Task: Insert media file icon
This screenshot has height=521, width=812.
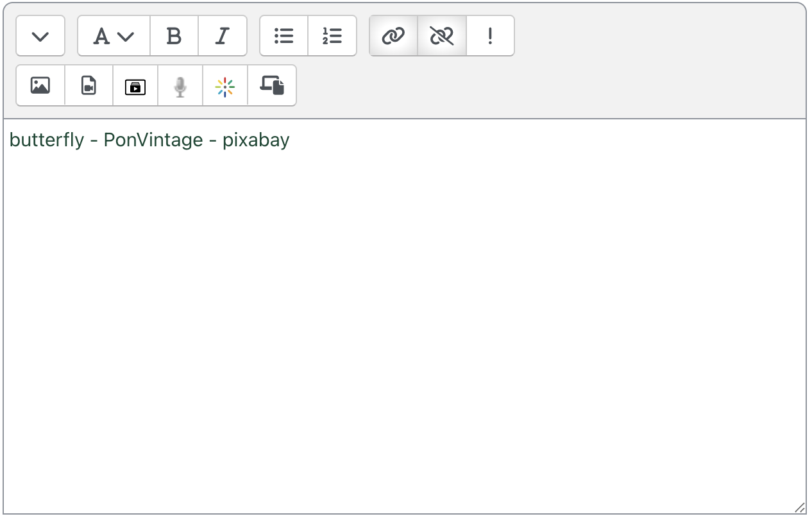Action: coord(89,85)
